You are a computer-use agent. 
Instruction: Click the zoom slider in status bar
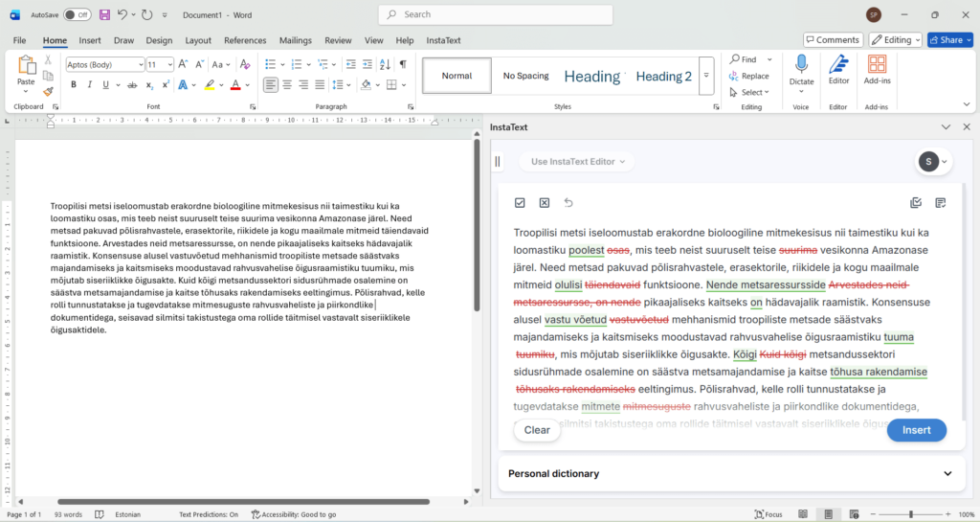pos(909,514)
